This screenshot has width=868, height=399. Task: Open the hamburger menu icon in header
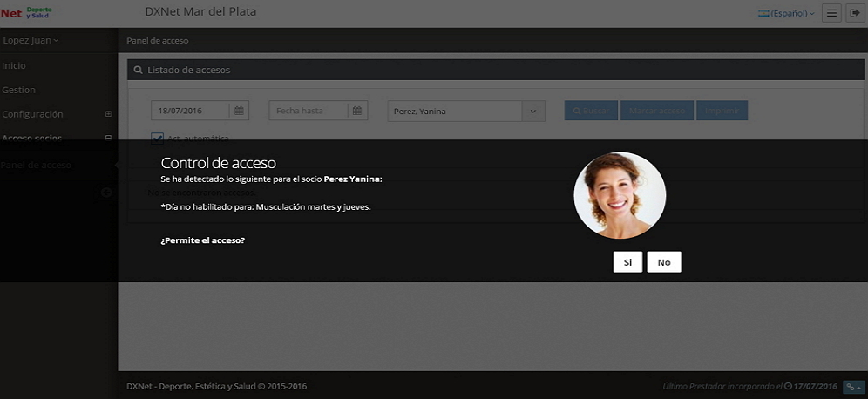click(832, 13)
